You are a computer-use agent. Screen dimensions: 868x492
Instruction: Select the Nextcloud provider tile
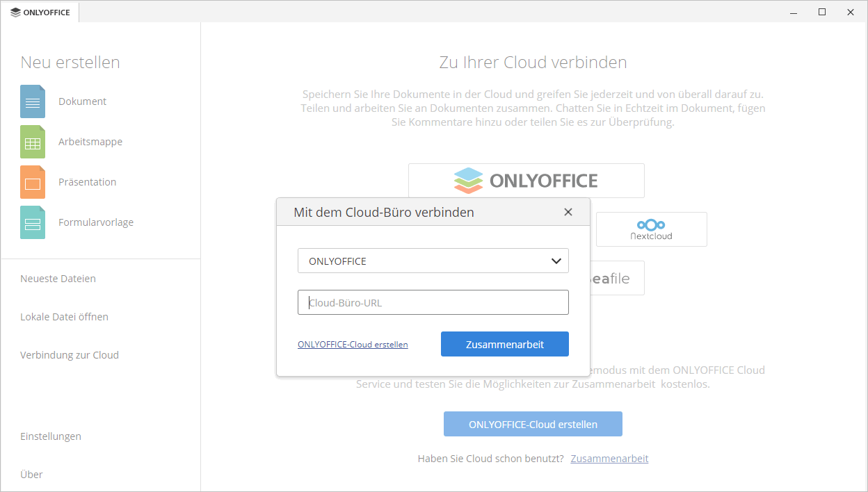click(x=652, y=229)
